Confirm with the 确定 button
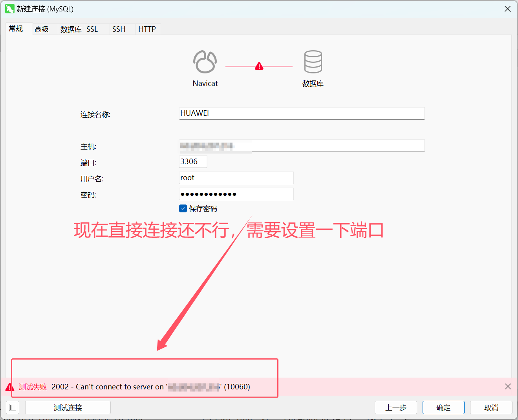The width and height of the screenshot is (518, 420). pos(443,407)
